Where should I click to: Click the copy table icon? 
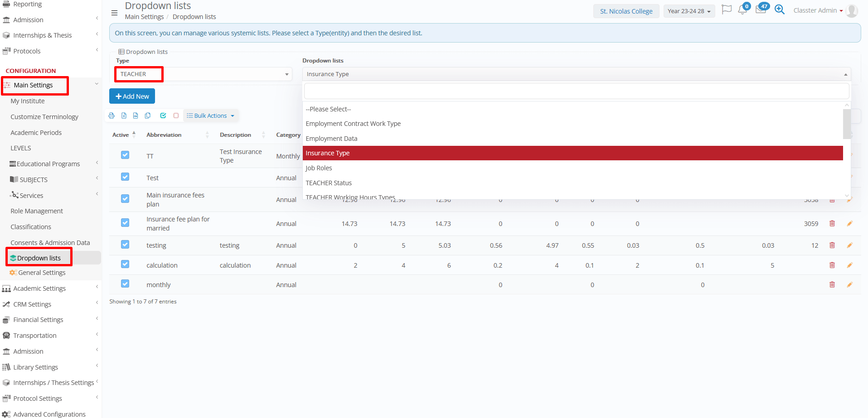(x=148, y=115)
